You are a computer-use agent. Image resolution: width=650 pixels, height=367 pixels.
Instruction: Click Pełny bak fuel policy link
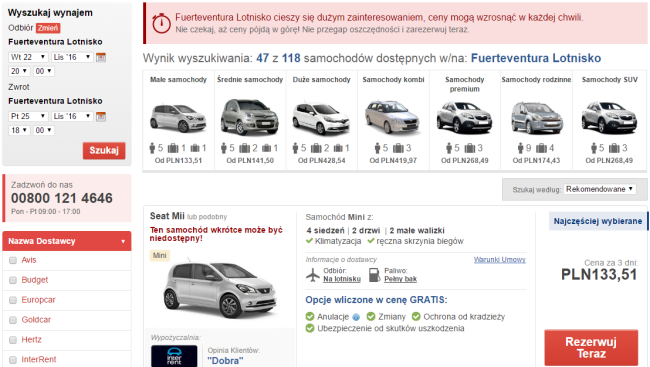click(x=400, y=279)
